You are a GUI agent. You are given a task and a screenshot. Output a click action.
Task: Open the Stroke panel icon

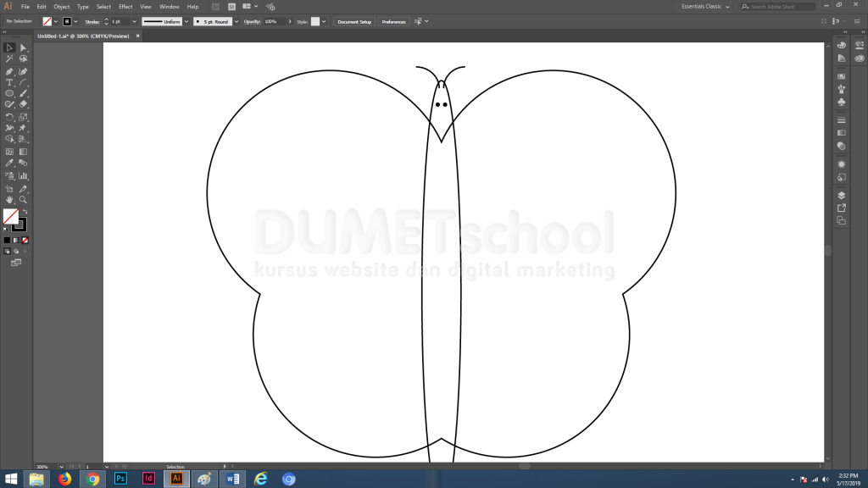click(842, 120)
